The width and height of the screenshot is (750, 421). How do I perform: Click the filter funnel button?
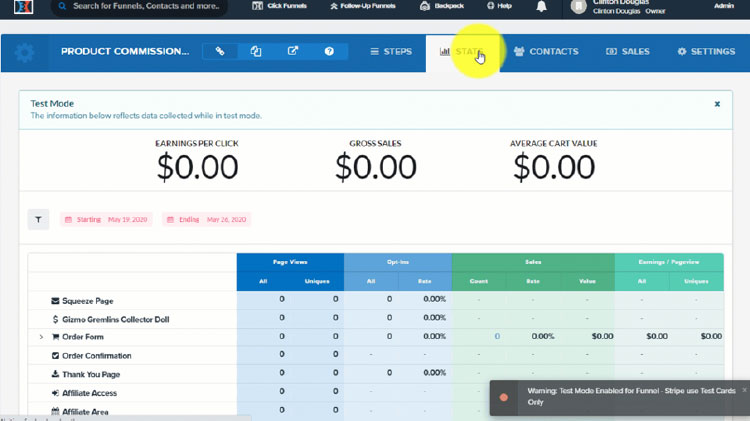(38, 220)
